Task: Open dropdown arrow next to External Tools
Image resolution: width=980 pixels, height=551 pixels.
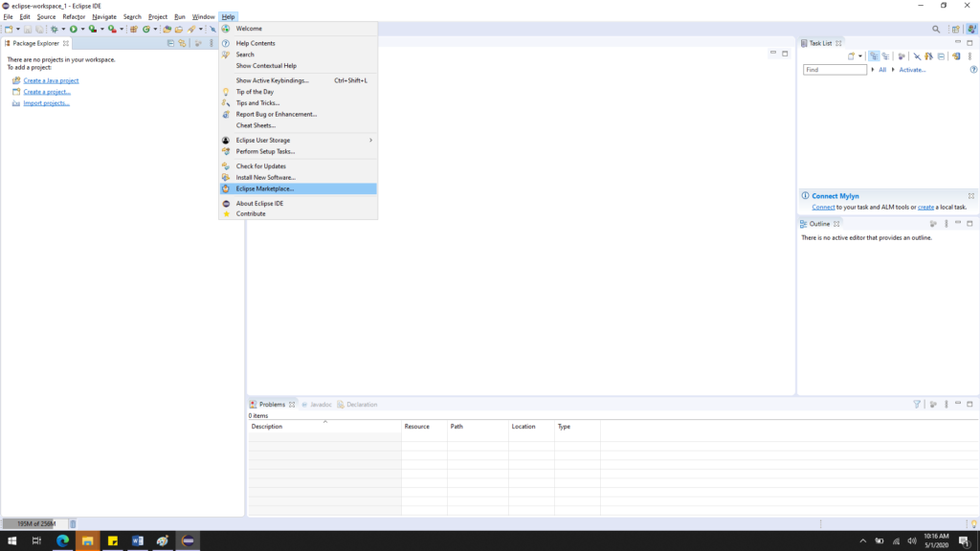Action: coord(122,30)
